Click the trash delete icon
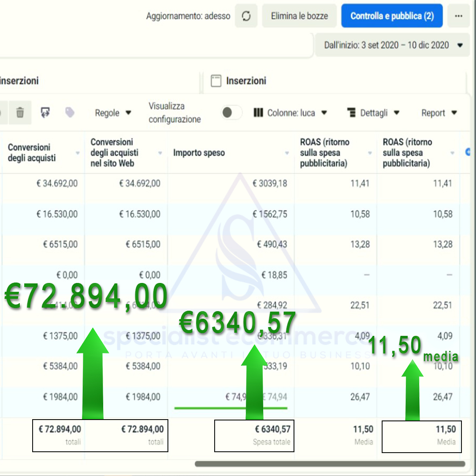The height and width of the screenshot is (476, 476). tap(20, 113)
